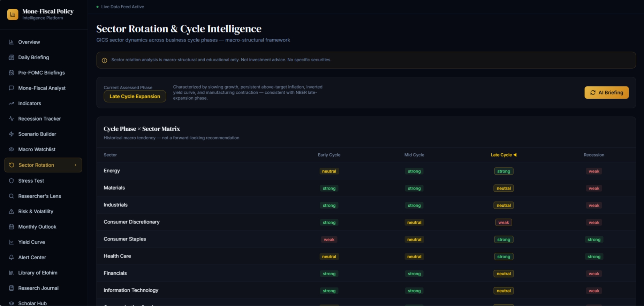Generate the AI Briefing

pyautogui.click(x=606, y=92)
